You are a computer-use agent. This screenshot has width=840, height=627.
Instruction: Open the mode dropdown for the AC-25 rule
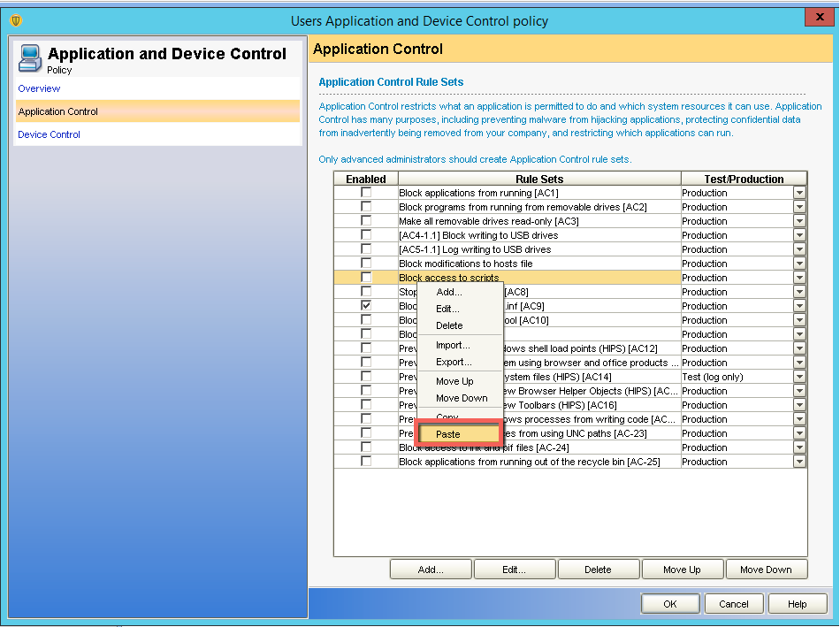pyautogui.click(x=799, y=462)
